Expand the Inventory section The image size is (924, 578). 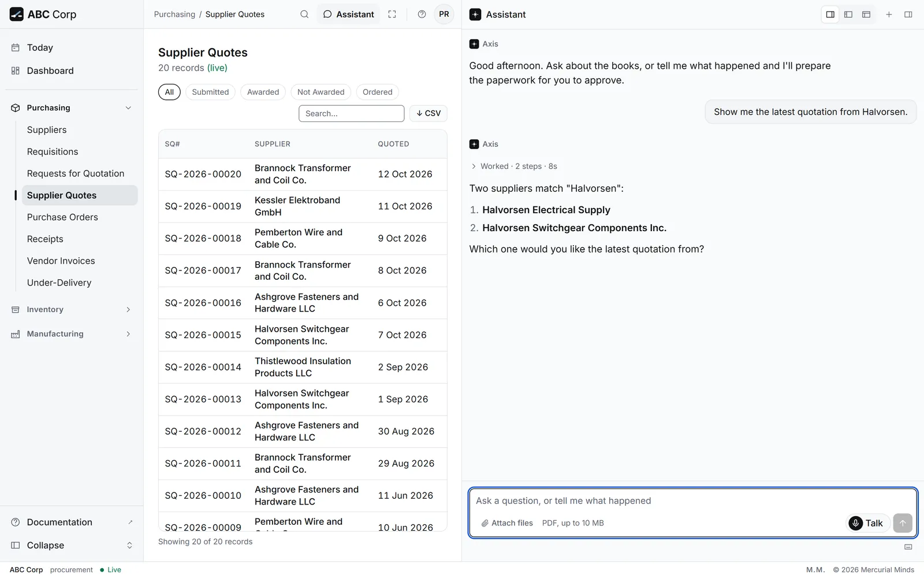(x=72, y=310)
